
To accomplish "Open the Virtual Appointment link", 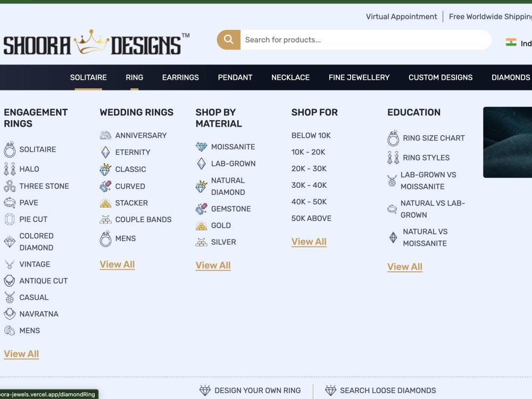I will 401,16.
